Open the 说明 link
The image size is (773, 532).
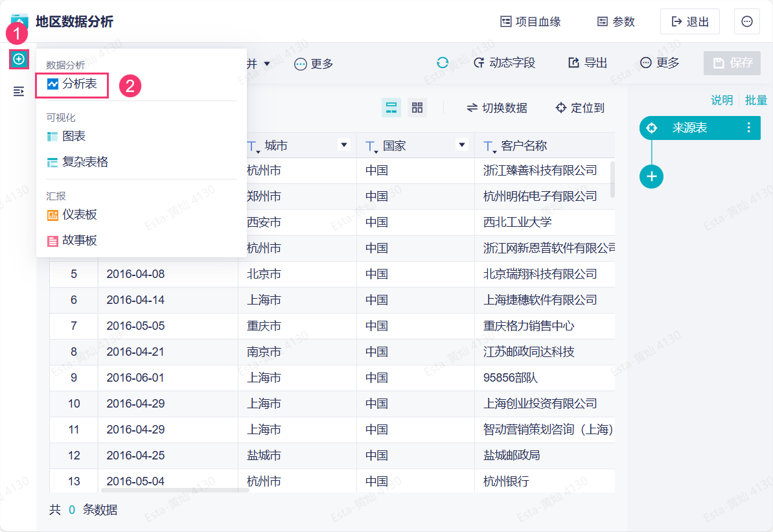722,100
